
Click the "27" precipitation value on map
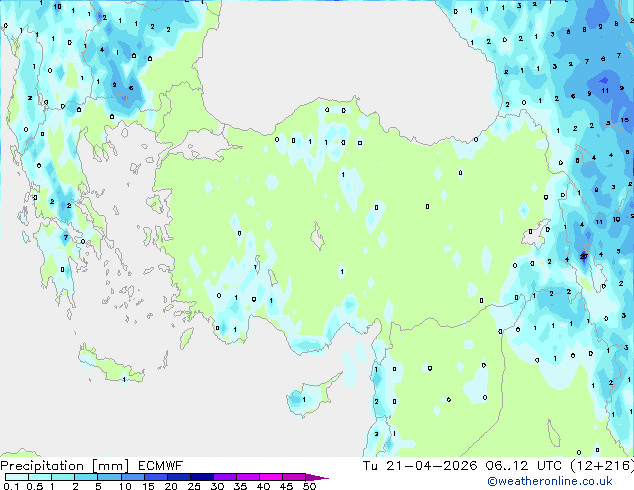[x=583, y=256]
